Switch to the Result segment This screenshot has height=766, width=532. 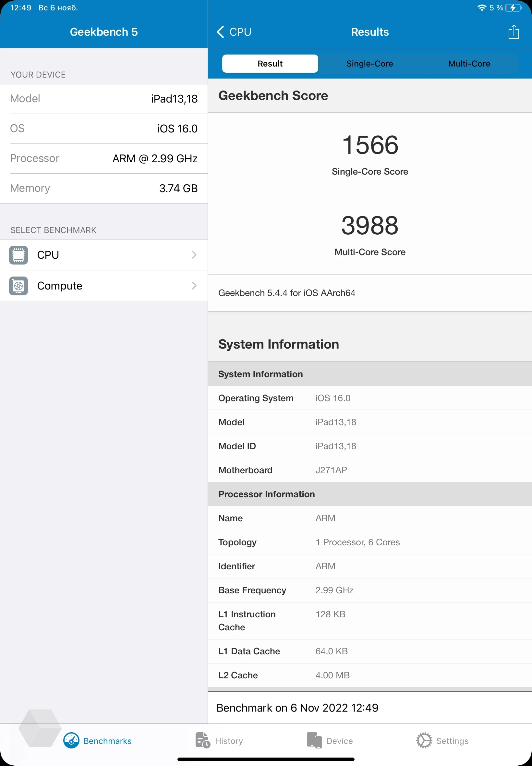point(270,64)
